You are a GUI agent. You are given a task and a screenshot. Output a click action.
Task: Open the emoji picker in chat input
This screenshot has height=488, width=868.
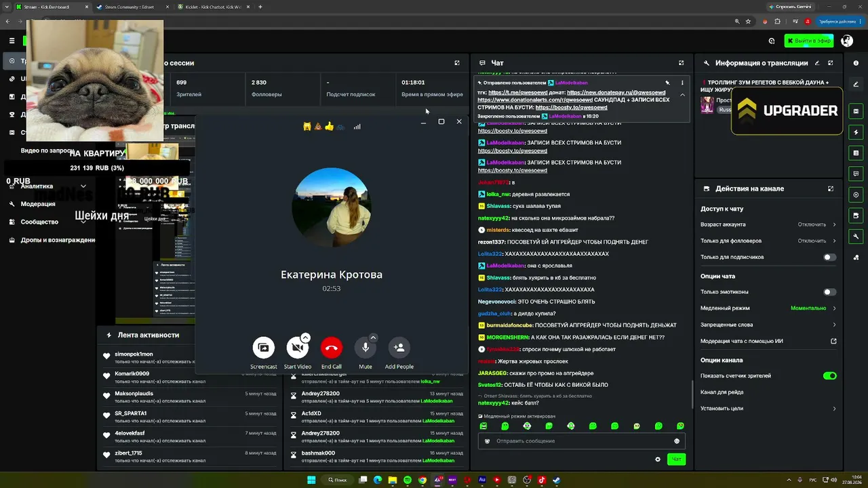point(677,441)
